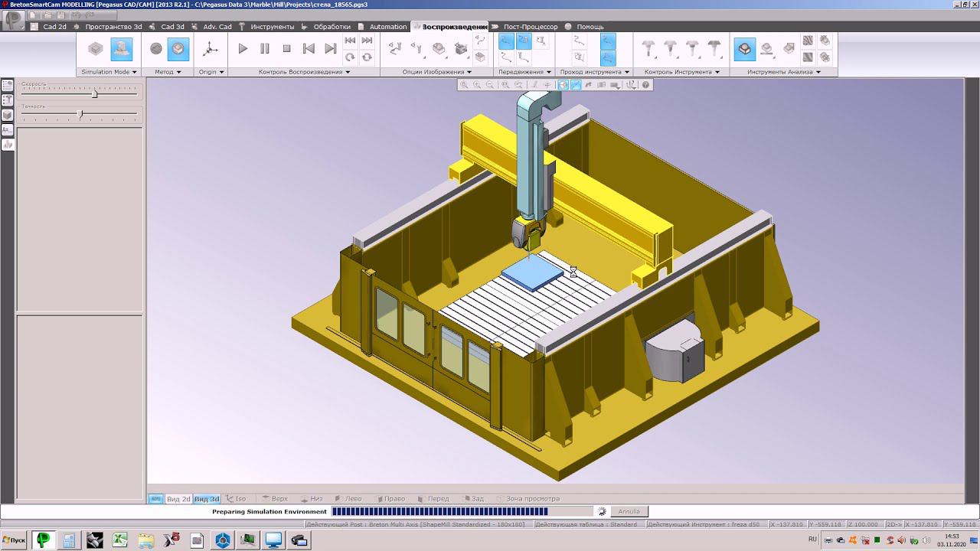Click the Origin axes icon
Image resolution: width=980 pixels, height=551 pixels.
point(210,49)
